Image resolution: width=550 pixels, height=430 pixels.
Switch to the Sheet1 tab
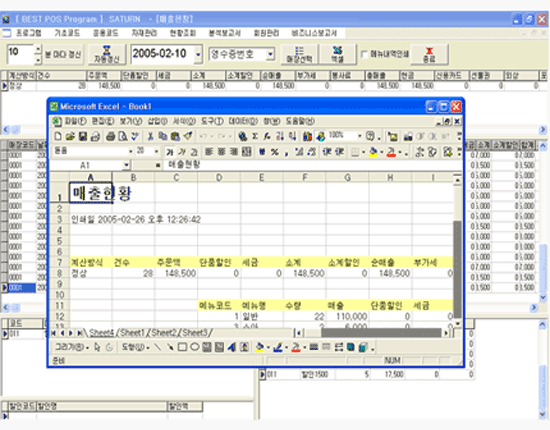132,333
